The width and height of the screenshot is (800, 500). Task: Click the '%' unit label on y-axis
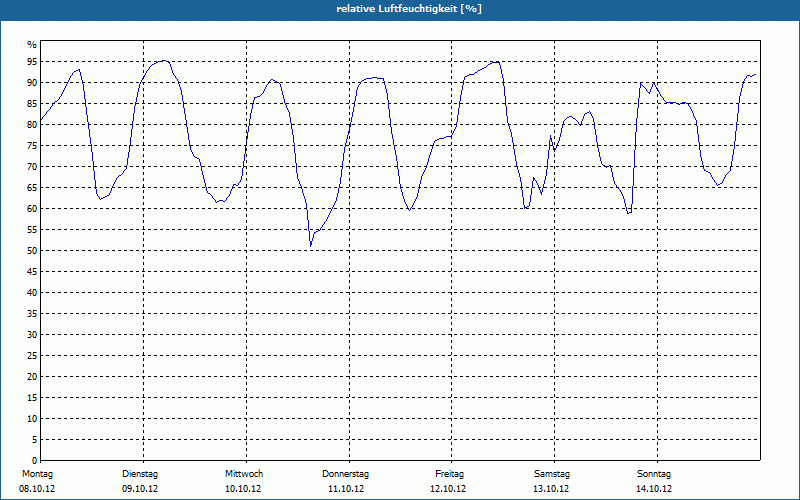pyautogui.click(x=32, y=45)
